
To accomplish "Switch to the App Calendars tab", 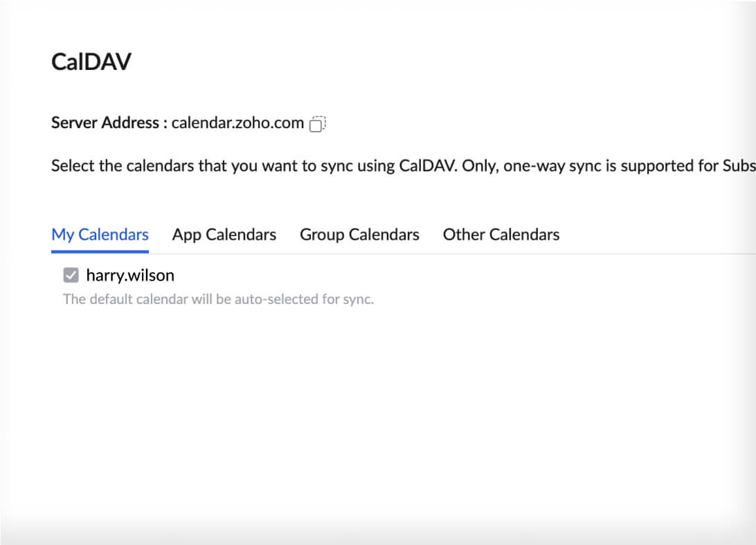I will coord(224,234).
